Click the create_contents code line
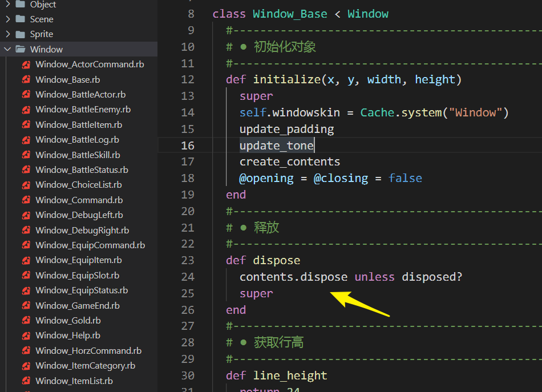Viewport: 542px width, 392px height. (290, 162)
